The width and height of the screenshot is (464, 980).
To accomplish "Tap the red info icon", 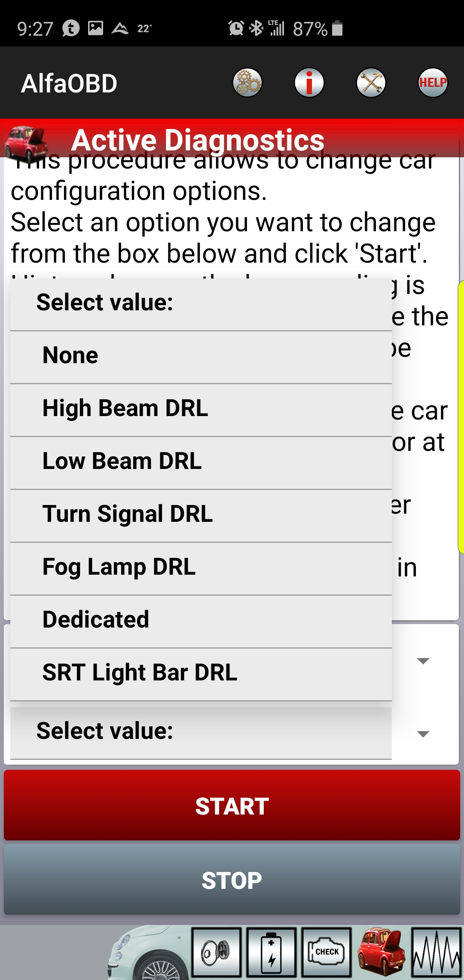I will coord(309,83).
